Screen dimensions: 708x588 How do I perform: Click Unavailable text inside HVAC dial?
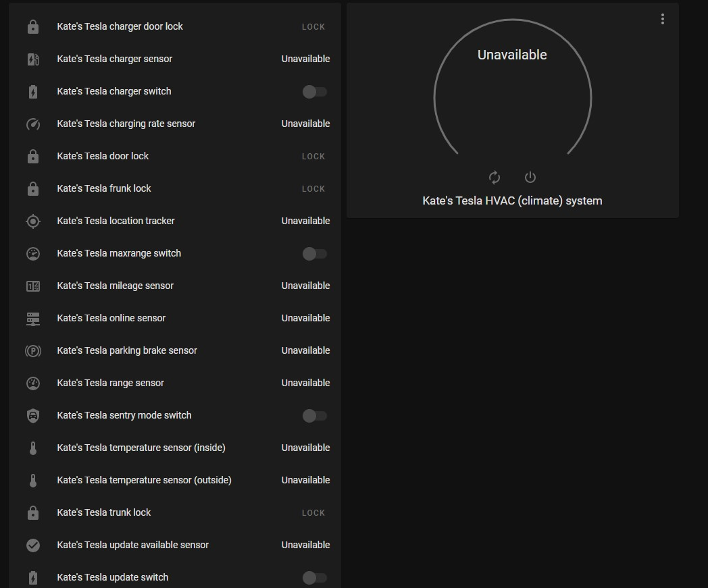[512, 55]
